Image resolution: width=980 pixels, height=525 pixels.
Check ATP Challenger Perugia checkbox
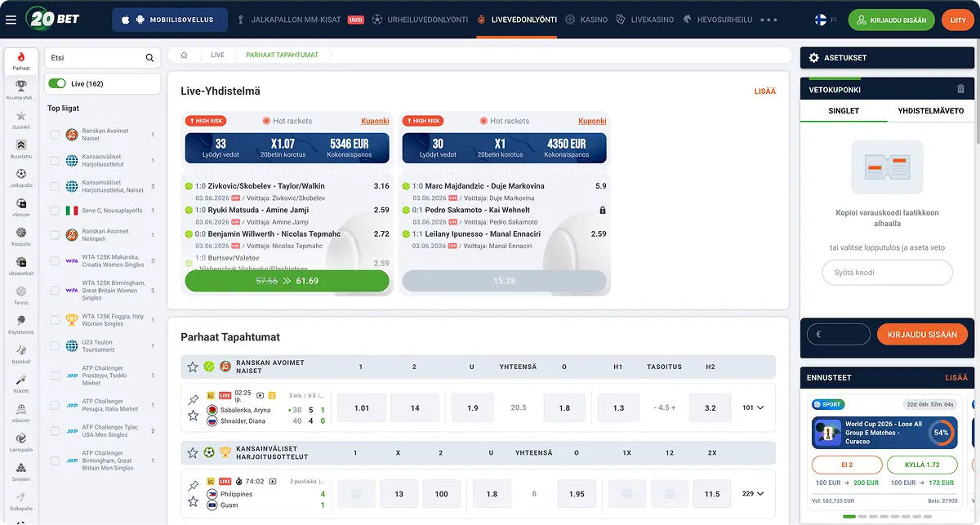(55, 405)
